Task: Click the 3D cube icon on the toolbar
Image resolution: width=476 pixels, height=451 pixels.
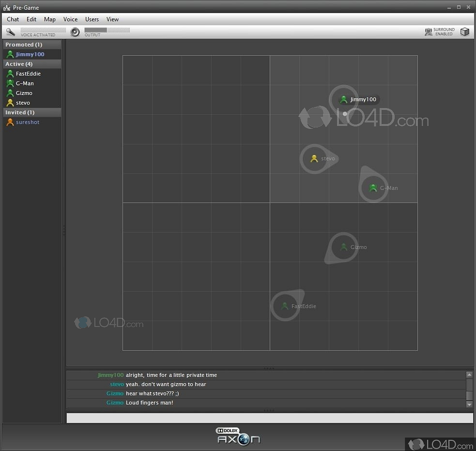Action: pyautogui.click(x=465, y=31)
